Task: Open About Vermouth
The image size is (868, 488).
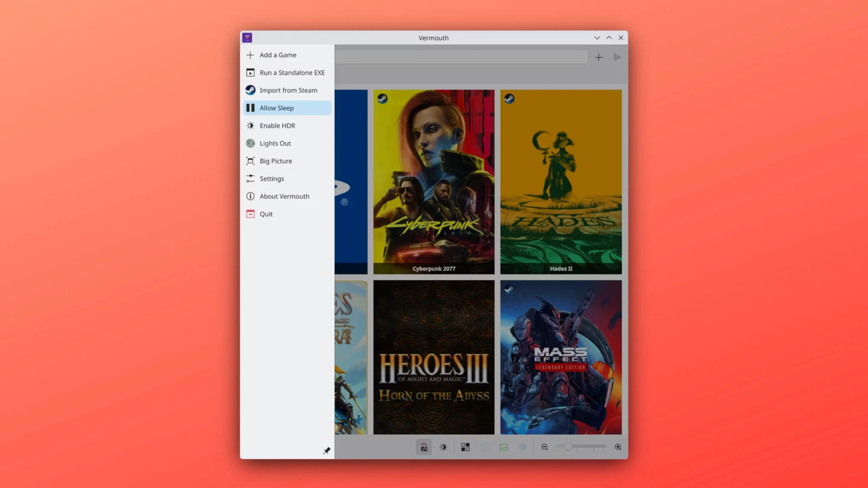Action: 287,196
